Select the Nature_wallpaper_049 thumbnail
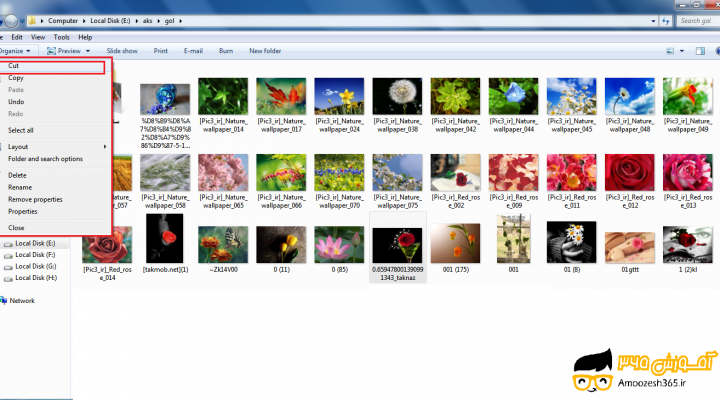Screen dimensions: 720x400 (x=688, y=96)
